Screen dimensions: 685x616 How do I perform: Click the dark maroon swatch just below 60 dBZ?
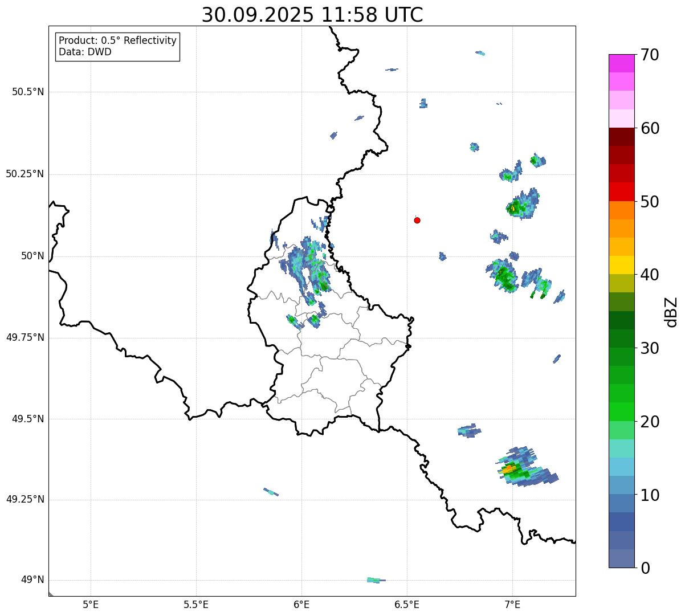621,137
